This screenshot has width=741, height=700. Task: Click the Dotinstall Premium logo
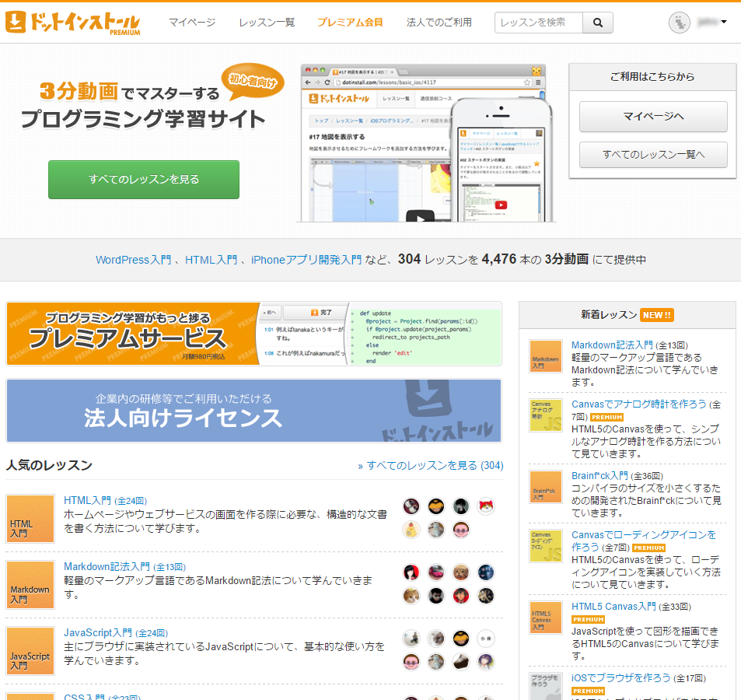point(73,23)
